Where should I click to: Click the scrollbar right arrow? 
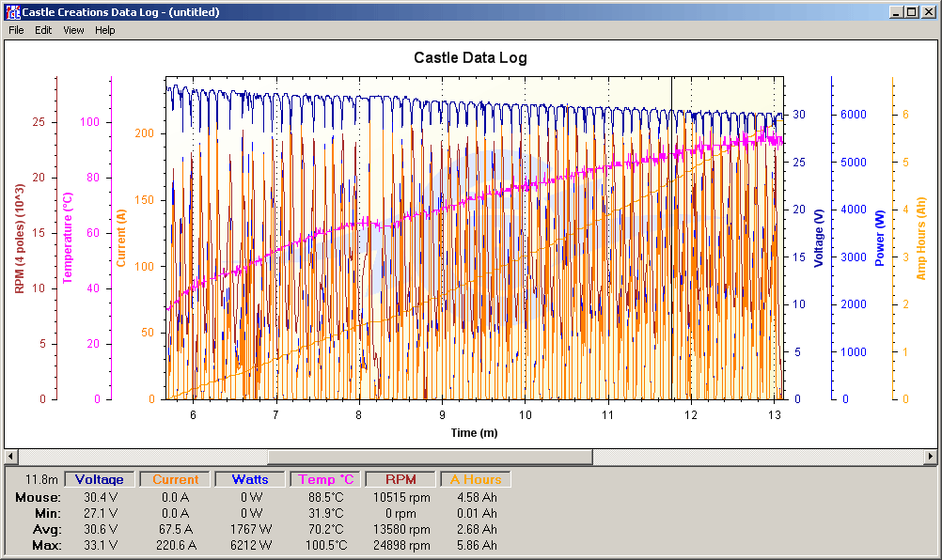click(x=931, y=457)
